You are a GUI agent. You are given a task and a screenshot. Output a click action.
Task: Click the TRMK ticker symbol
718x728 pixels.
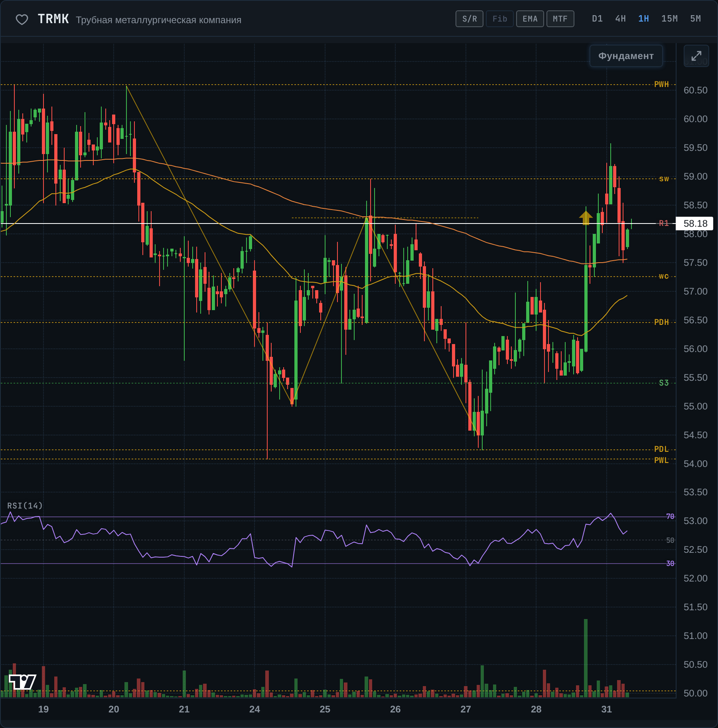(53, 19)
